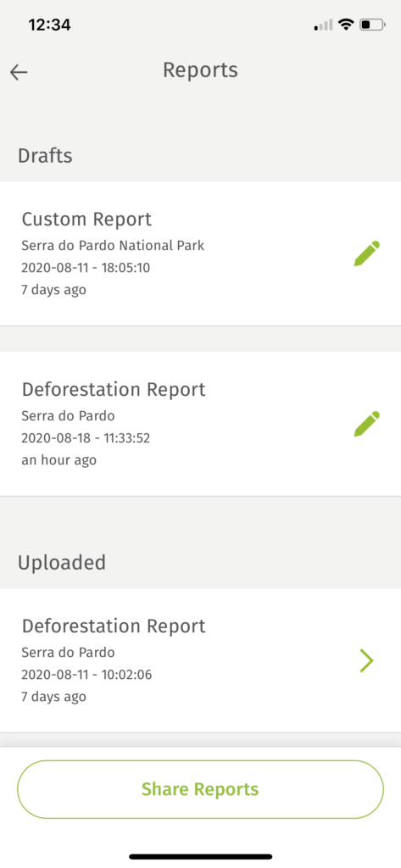Tap timestamp 2020-08-11 - 10:02:06
Image resolution: width=401 pixels, height=868 pixels.
[87, 675]
